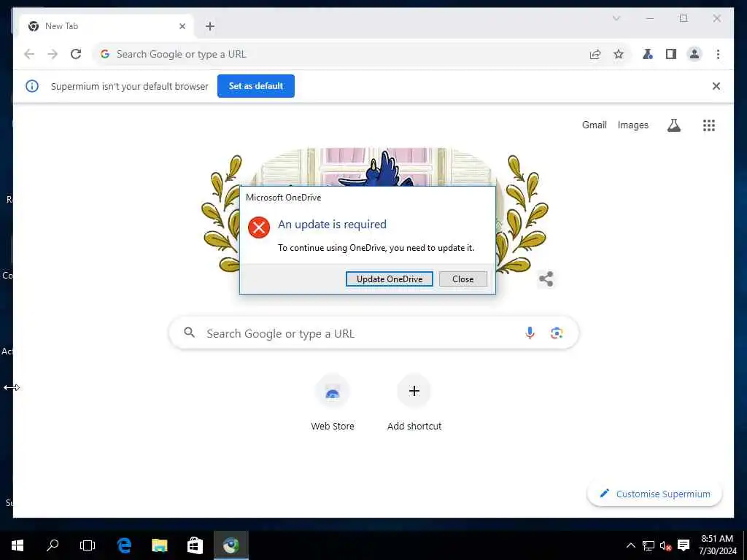
Task: Open the Windows Start menu
Action: 18,545
